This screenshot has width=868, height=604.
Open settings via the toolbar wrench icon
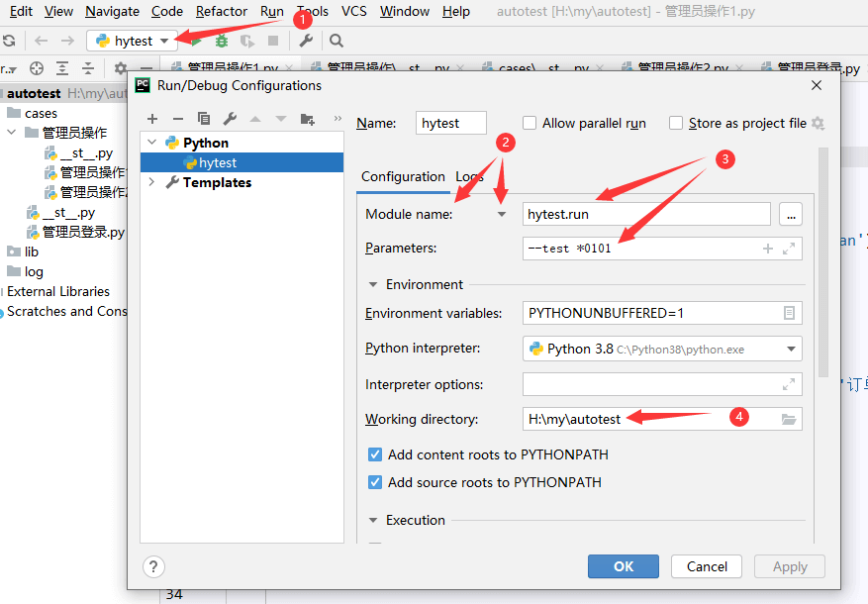(306, 41)
